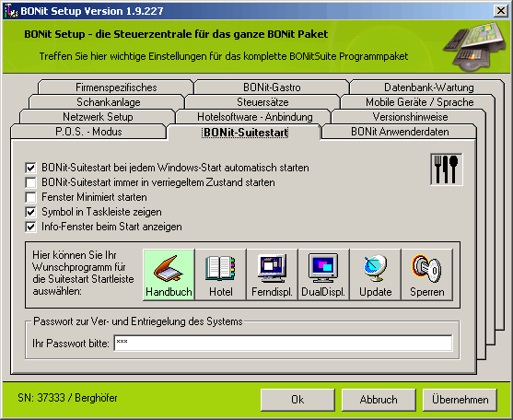
Task: Close the BONit Setup window
Action: click(501, 11)
